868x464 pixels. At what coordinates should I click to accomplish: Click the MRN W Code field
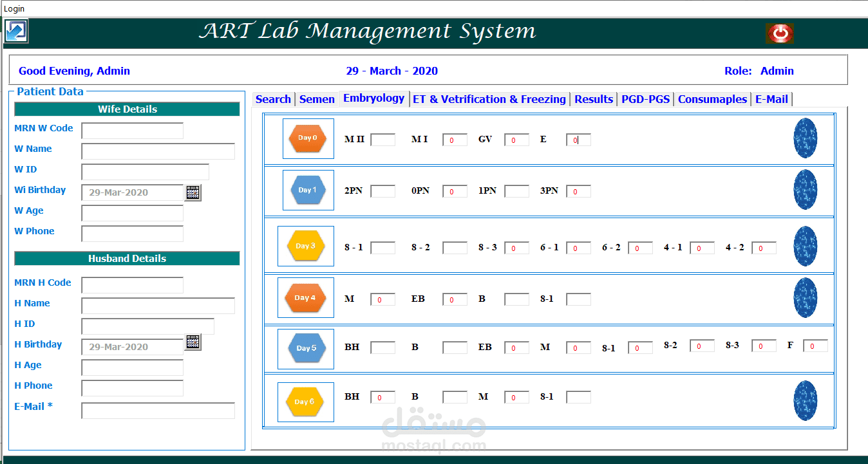click(133, 131)
